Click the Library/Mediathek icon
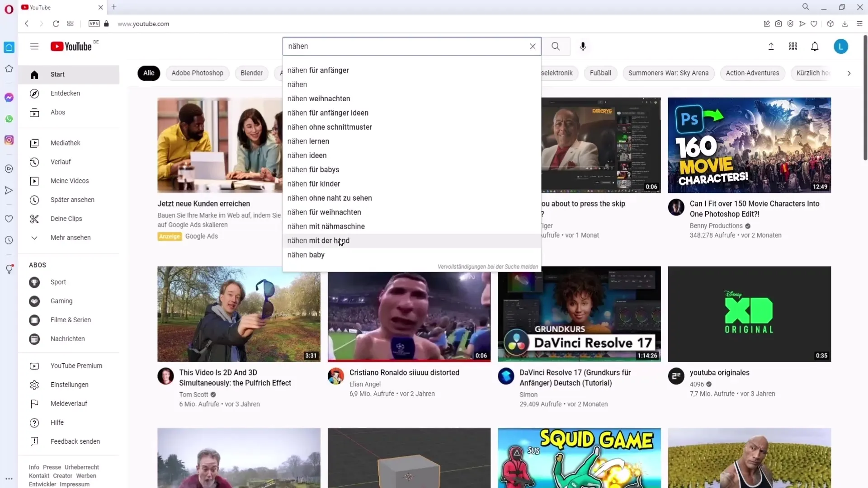Image resolution: width=868 pixels, height=488 pixels. point(34,143)
